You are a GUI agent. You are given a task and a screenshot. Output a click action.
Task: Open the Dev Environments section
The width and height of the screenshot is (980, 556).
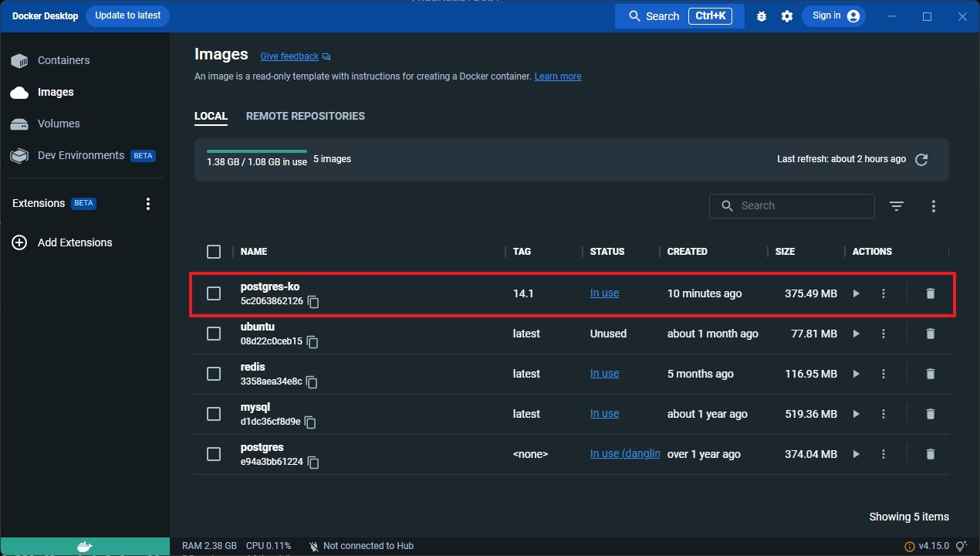[85, 155]
